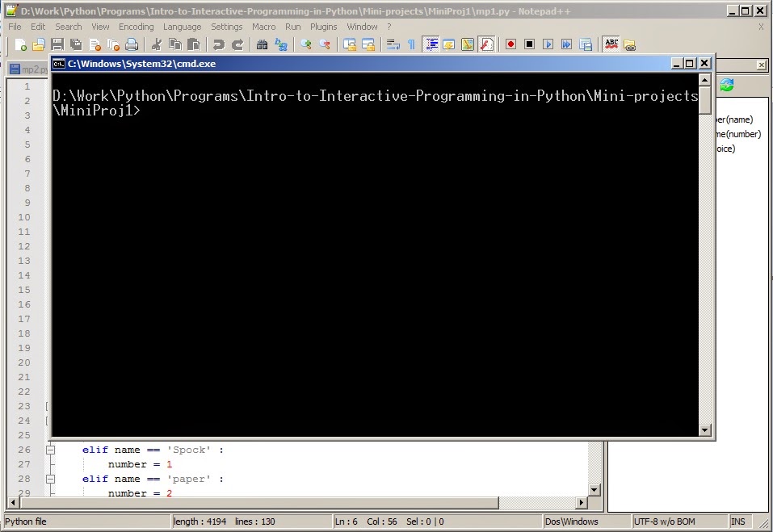Start recording a macro
The image size is (773, 532).
pyautogui.click(x=510, y=44)
